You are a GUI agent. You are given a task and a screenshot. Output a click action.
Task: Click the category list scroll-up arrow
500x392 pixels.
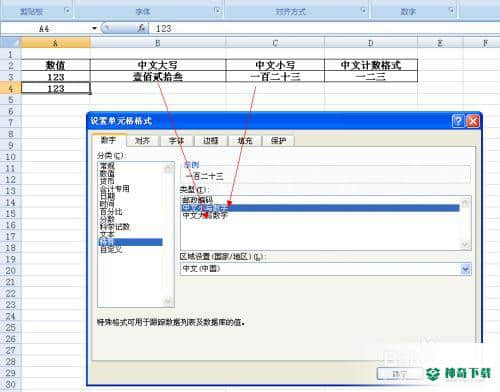coord(168,168)
